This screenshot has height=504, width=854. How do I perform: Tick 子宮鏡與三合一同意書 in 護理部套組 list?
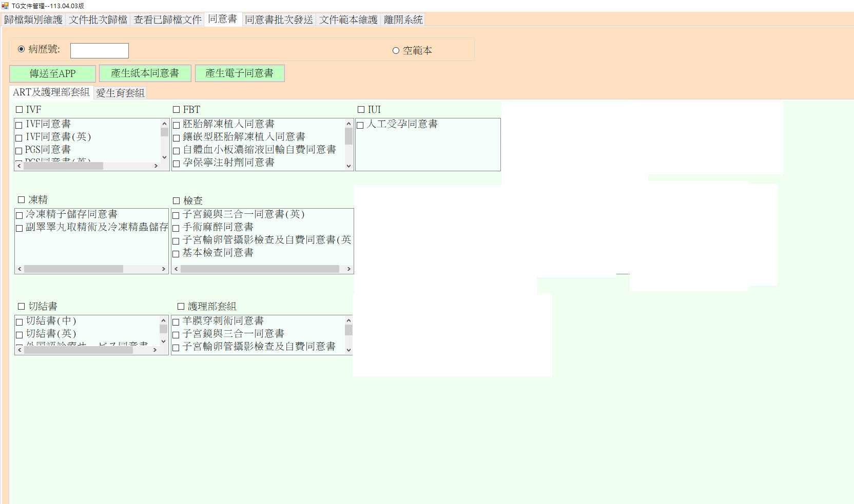click(x=176, y=335)
